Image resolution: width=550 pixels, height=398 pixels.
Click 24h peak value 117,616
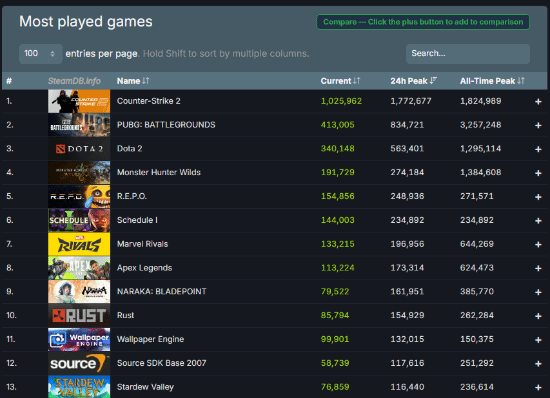[407, 364]
